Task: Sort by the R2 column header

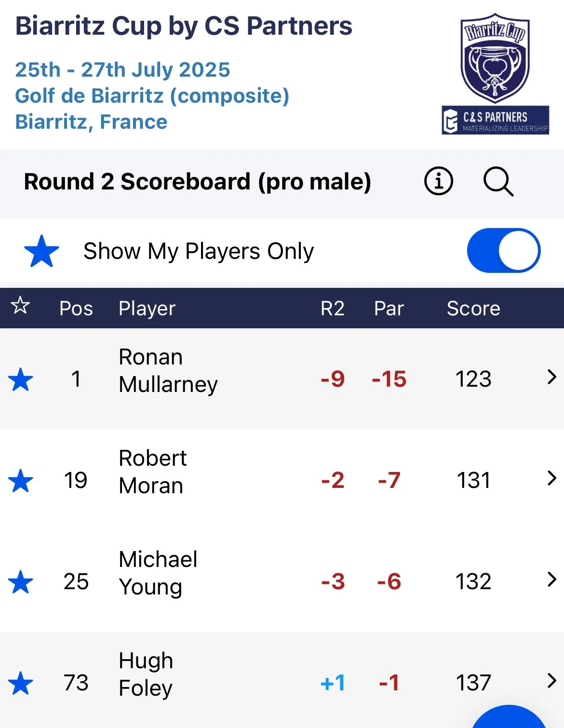Action: [332, 309]
